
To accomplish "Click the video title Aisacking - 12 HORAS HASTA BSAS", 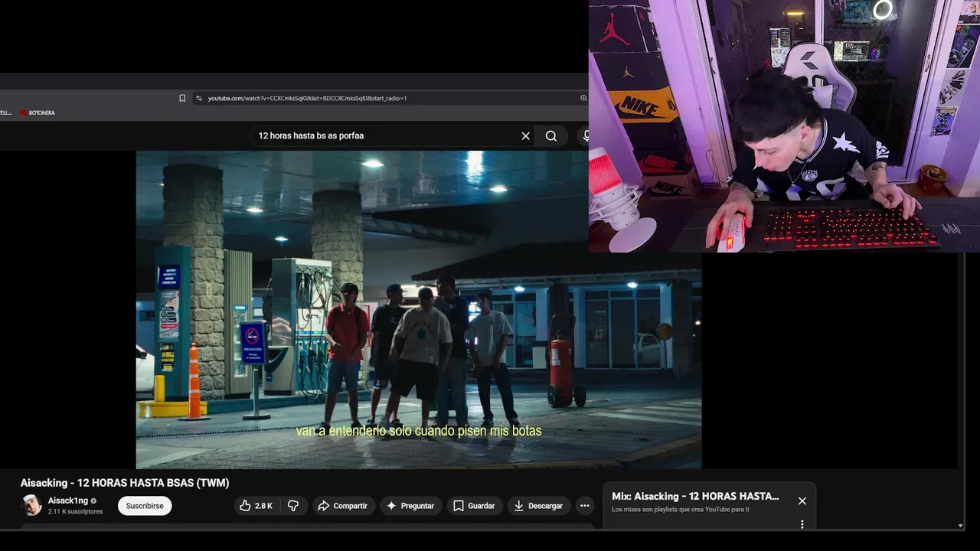I will tap(125, 483).
